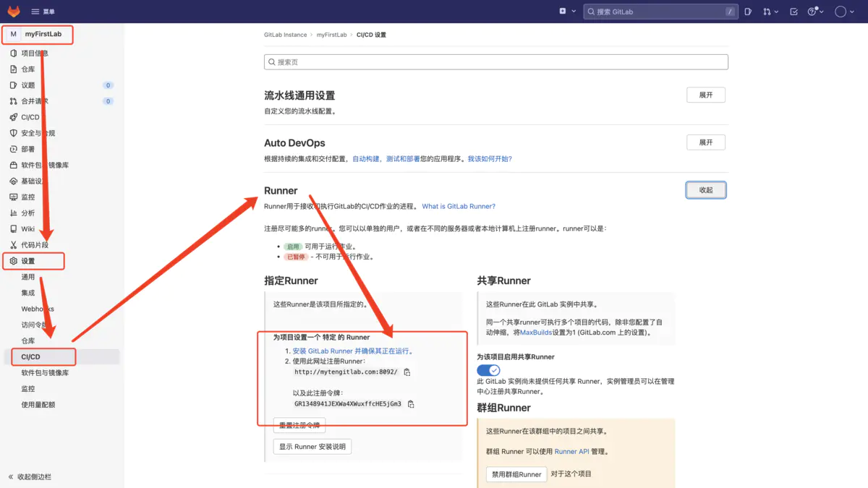Image resolution: width=868 pixels, height=488 pixels.
Task: Click GitLab Instance breadcrumb link
Action: pos(285,35)
